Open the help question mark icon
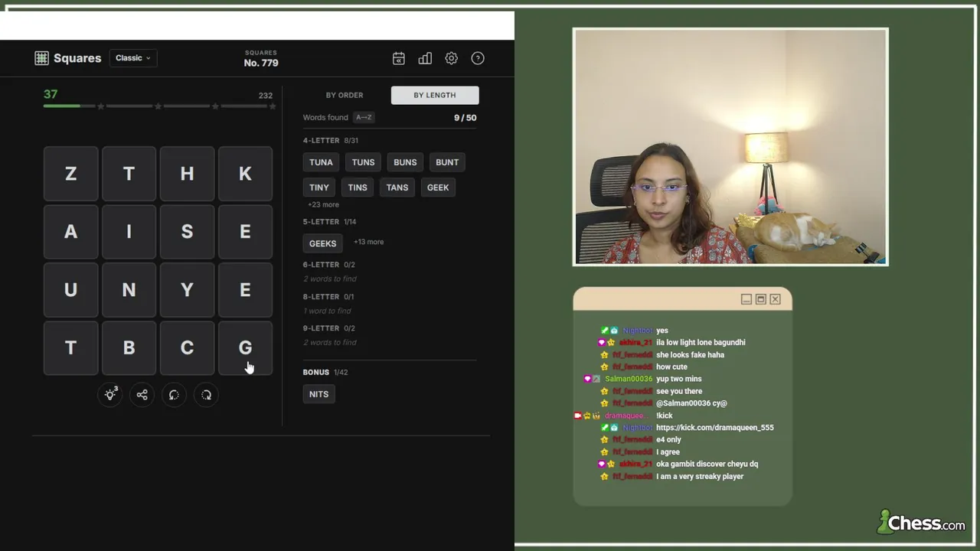 478,58
